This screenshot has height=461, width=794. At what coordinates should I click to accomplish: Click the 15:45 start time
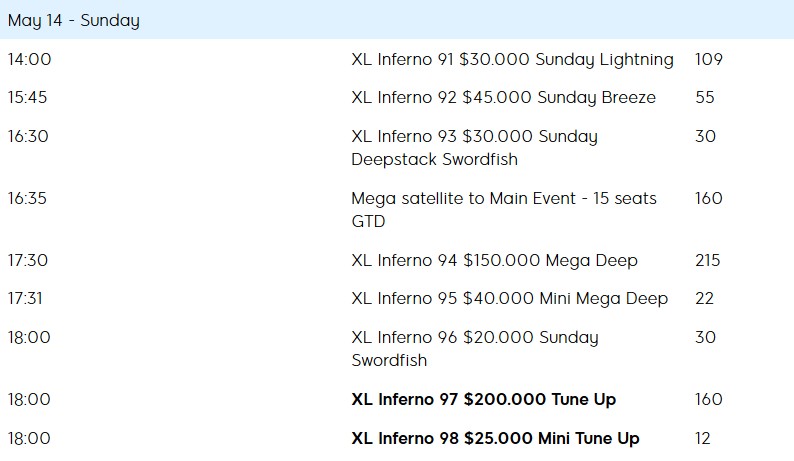click(27, 97)
